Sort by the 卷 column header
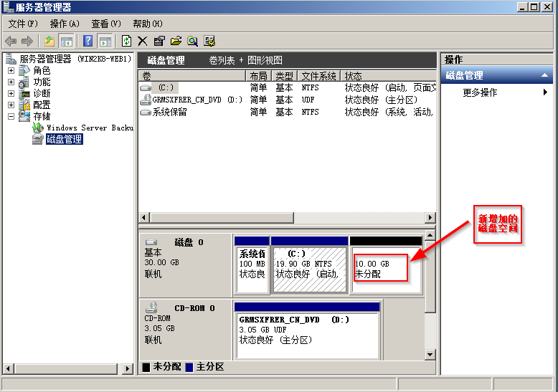Viewport: 558px width, 392px height. [192, 76]
